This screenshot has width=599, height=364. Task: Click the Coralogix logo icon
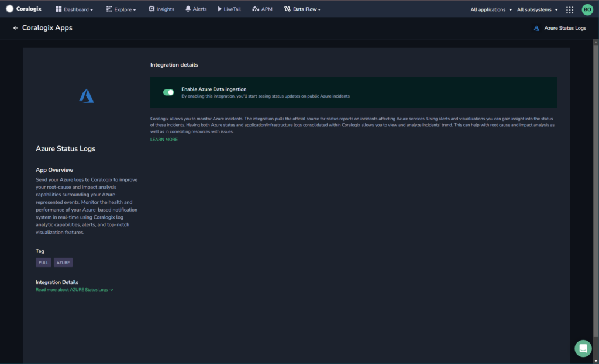[x=9, y=9]
